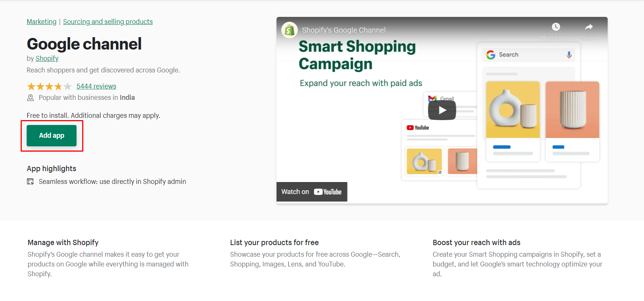Click the Gmail icon in video thumbnail

click(x=432, y=98)
